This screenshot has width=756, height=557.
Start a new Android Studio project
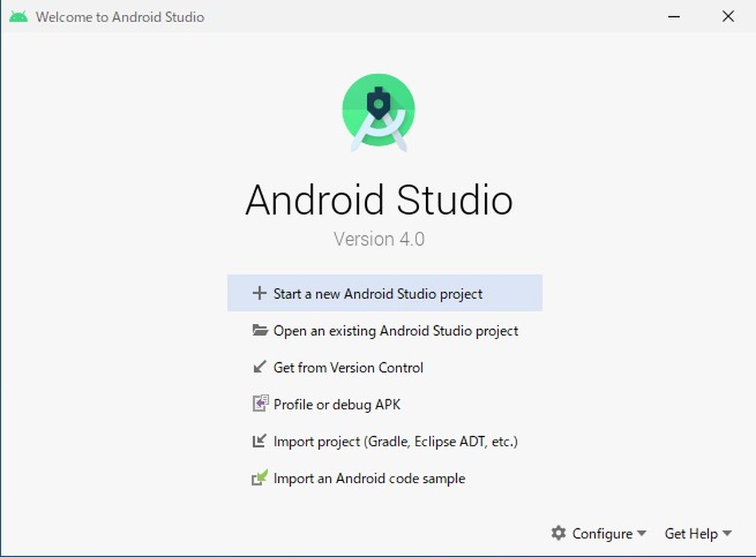[378, 293]
